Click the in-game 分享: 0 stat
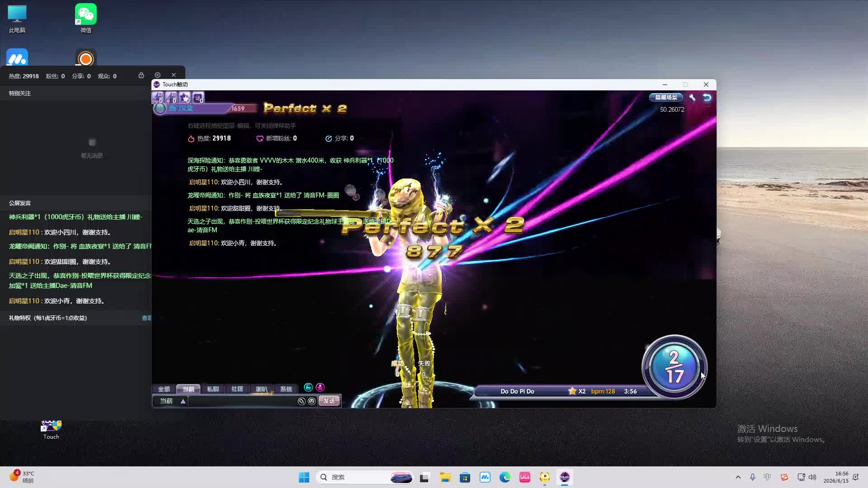The image size is (868, 488). coord(340,138)
